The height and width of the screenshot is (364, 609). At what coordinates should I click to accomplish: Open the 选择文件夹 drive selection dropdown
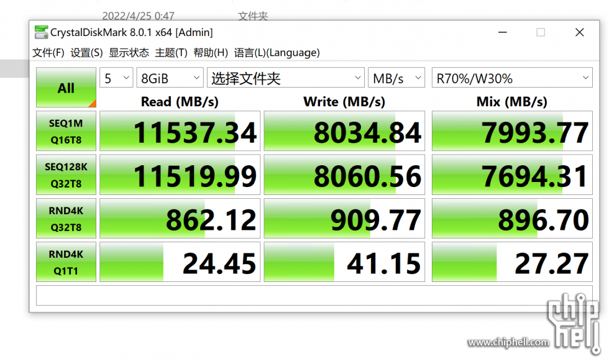286,78
